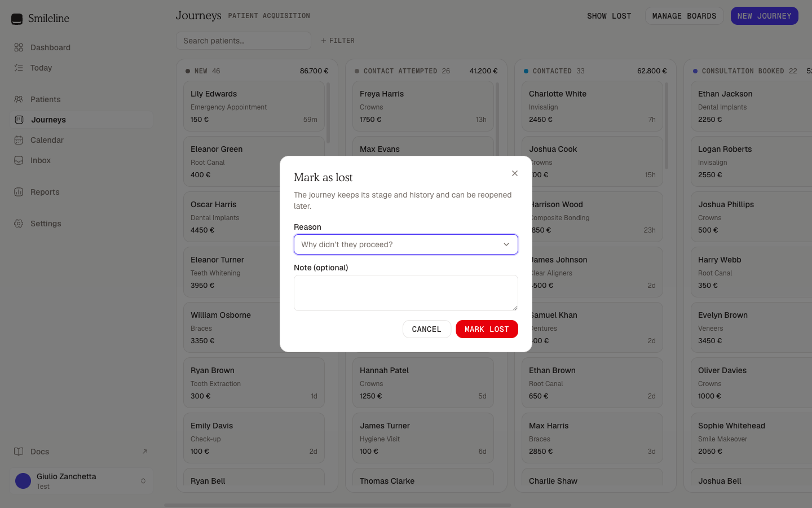
Task: Open the Reason dropdown
Action: (406, 244)
